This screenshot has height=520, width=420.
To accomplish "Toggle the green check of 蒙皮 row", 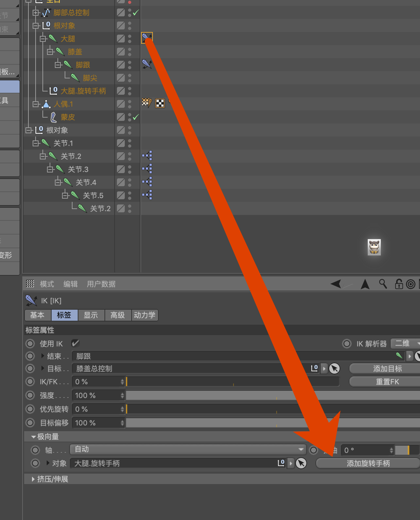I will click(136, 117).
